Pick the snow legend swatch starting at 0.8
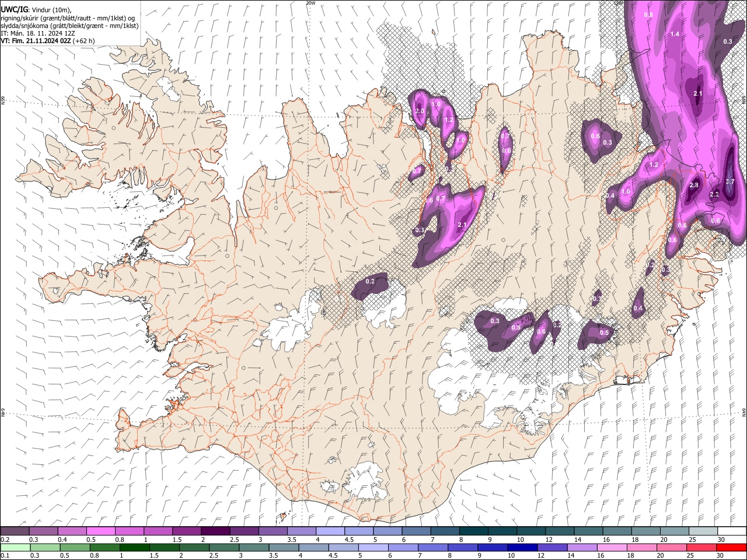The image size is (747, 560). (x=130, y=531)
